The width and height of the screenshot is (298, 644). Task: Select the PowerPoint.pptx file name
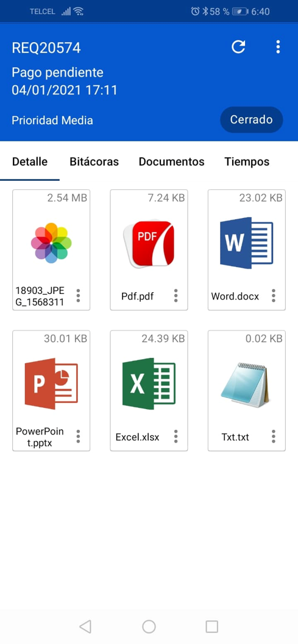coord(40,437)
